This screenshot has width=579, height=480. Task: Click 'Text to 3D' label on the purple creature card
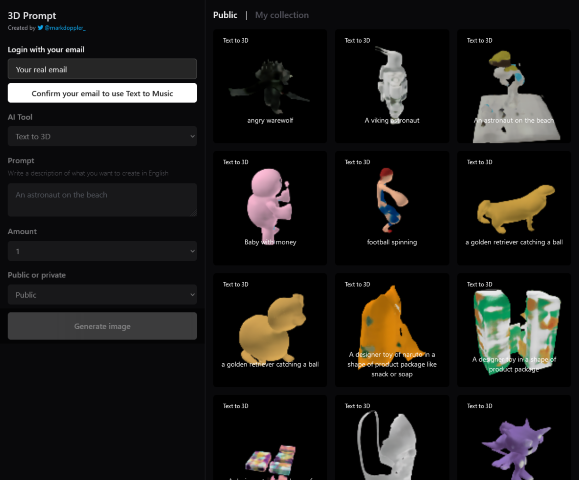click(479, 406)
